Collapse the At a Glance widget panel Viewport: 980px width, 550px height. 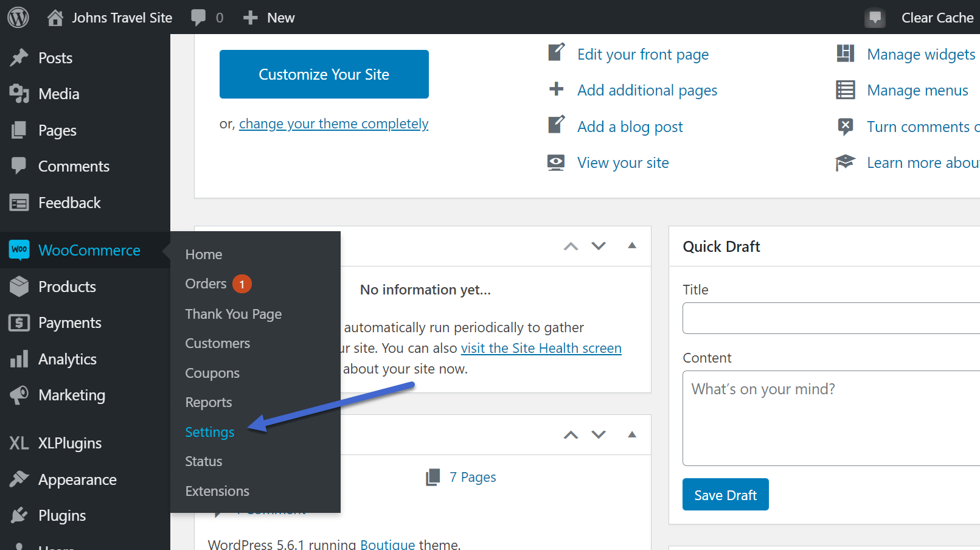click(x=632, y=434)
